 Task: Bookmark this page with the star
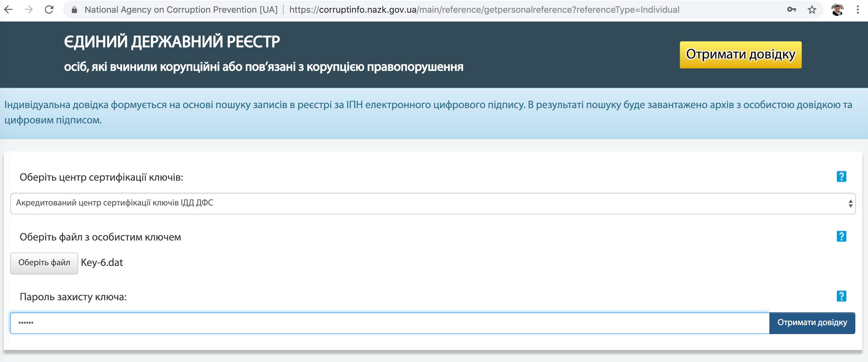[x=812, y=10]
